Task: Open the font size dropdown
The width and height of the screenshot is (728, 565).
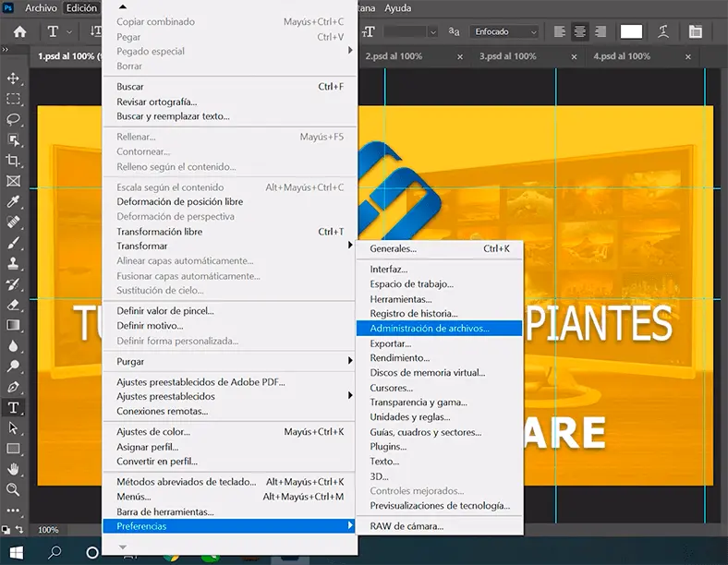Action: pos(432,32)
